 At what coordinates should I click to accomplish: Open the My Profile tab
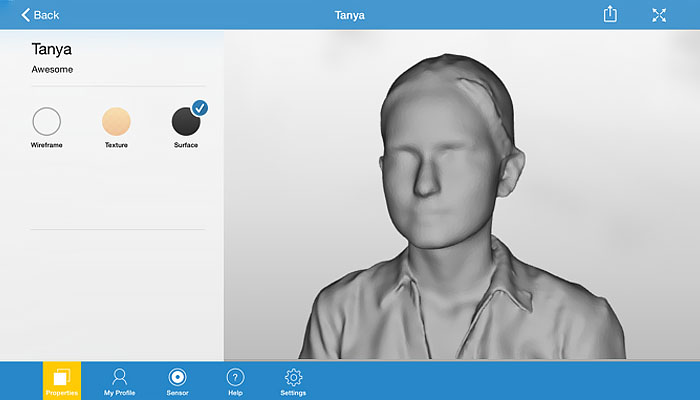pos(119,382)
